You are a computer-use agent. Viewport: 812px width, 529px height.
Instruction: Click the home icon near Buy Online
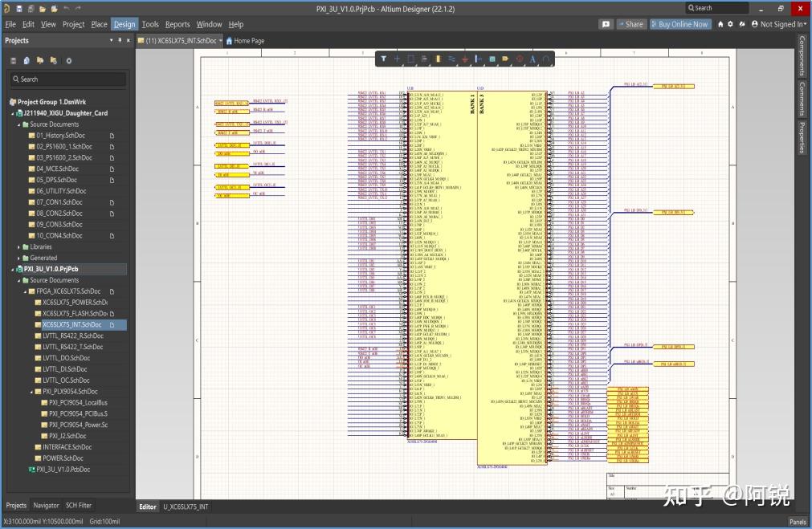(x=720, y=24)
